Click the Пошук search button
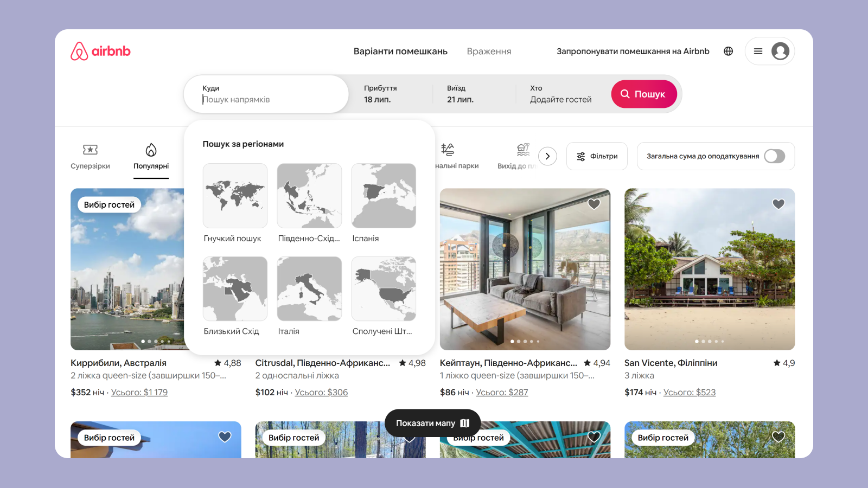Image resolution: width=868 pixels, height=488 pixels. coord(644,94)
